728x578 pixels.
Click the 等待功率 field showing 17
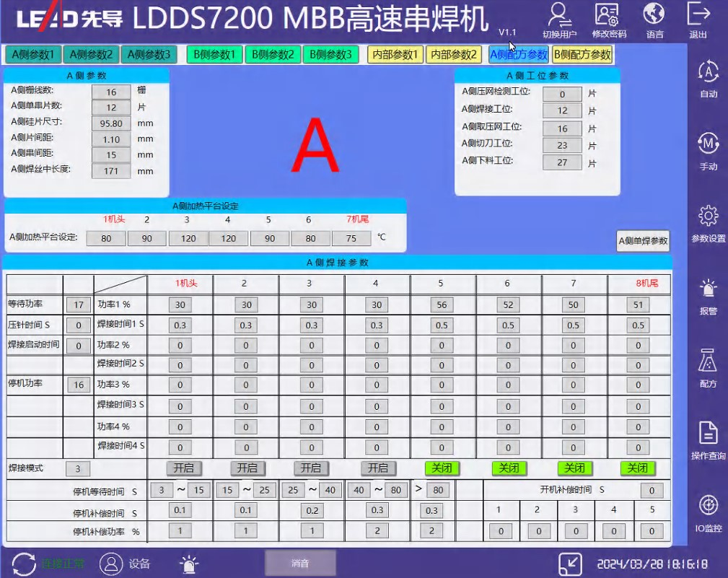tap(78, 306)
